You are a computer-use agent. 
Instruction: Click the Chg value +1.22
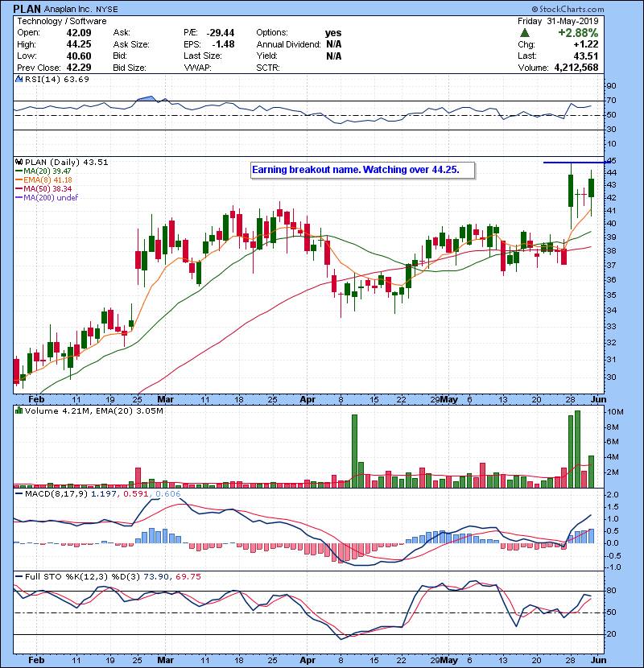585,44
